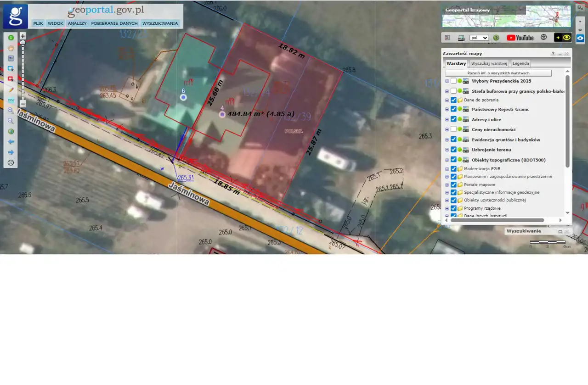
Task: Select the pencil drawing tool
Action: pyautogui.click(x=11, y=90)
